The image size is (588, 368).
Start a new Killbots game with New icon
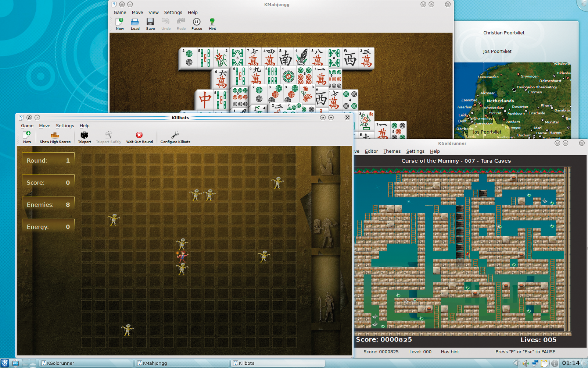pos(27,137)
